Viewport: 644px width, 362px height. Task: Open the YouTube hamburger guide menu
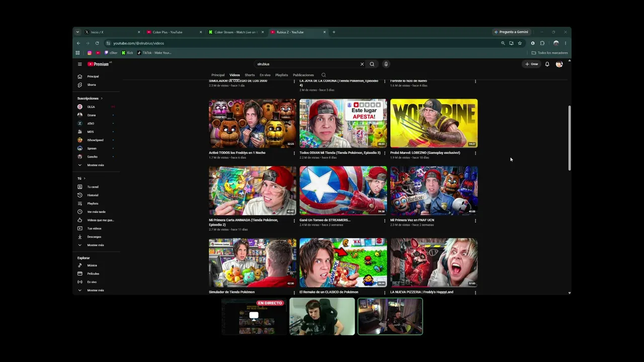[79, 64]
